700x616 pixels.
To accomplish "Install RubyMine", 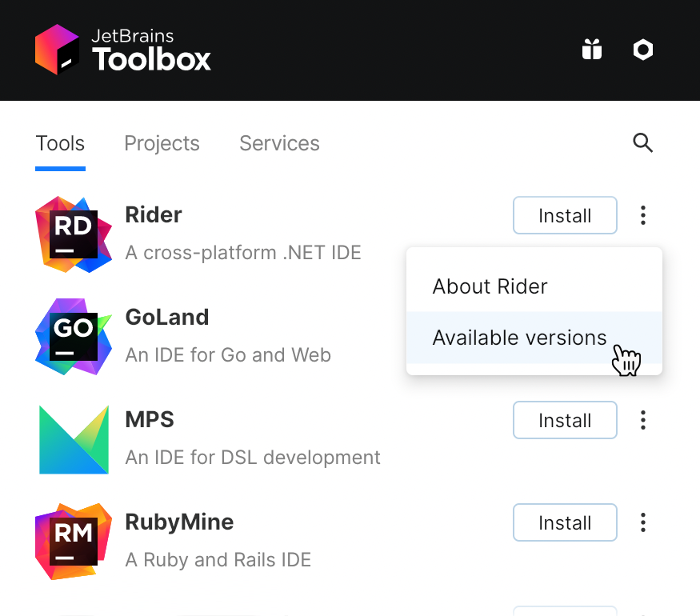I will 565,522.
